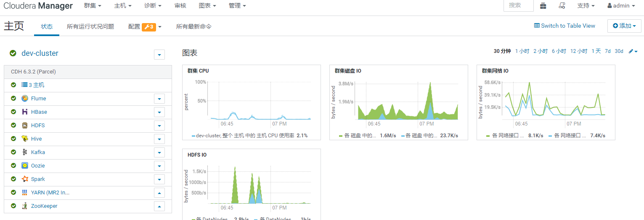
Task: Click the Oozie service icon
Action: tap(25, 165)
